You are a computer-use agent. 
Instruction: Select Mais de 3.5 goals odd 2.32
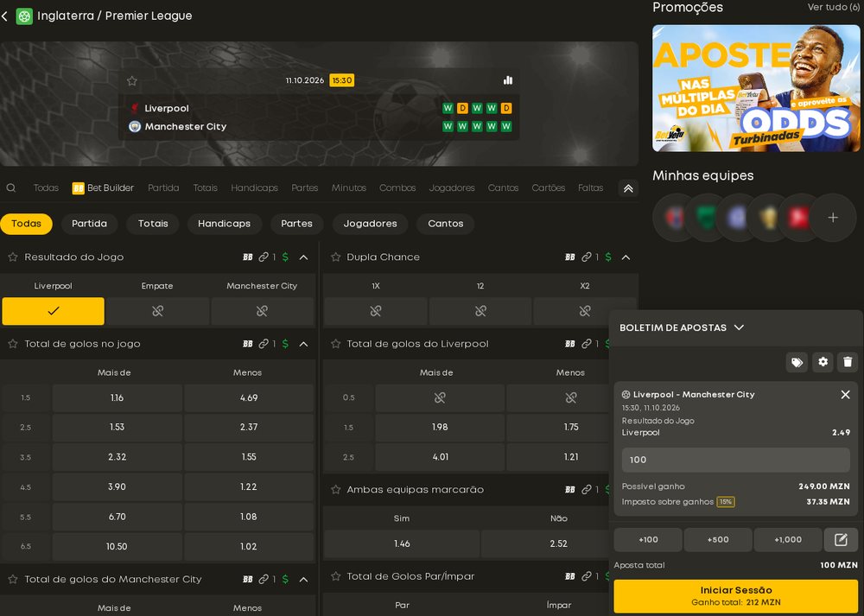pos(117,457)
